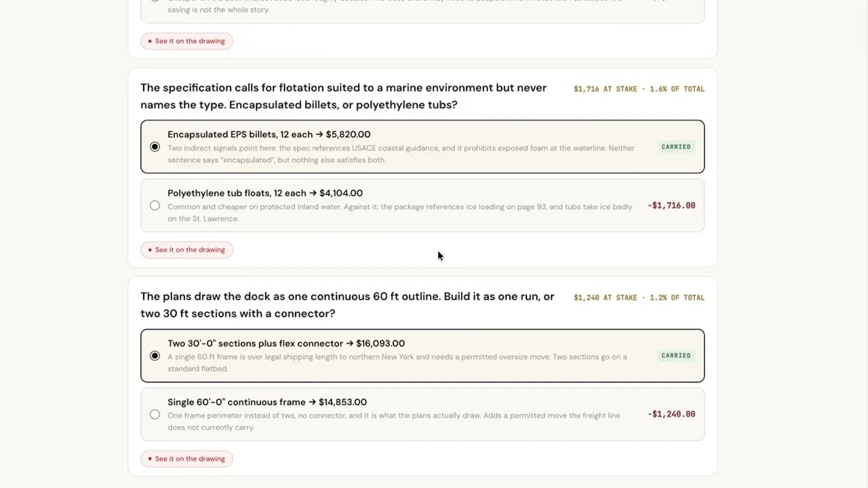
Task: Click the -$1,240.00 difference amount
Action: click(x=671, y=414)
